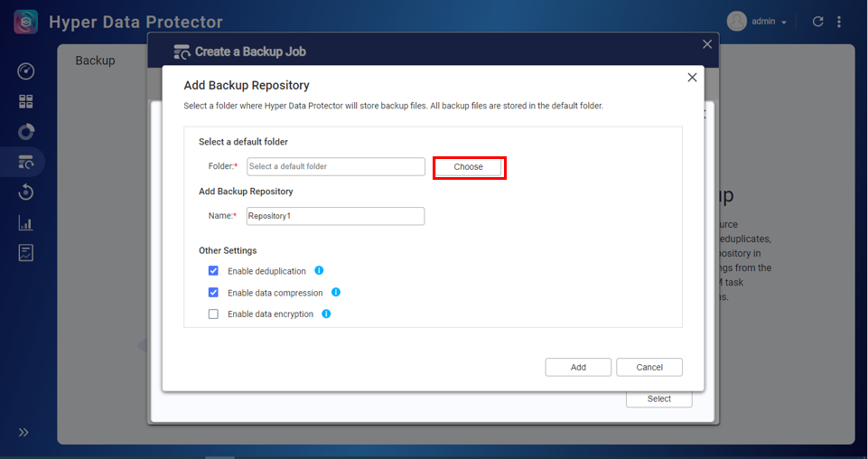Screen dimensions: 868x459
Task: Click the Backup jobs icon in sidebar
Action: (25, 163)
